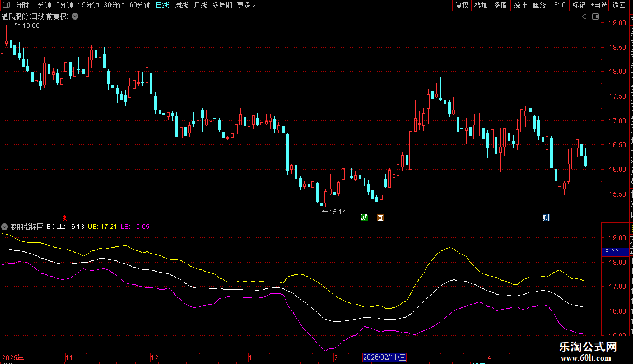Select the 60分钟 period tab

point(139,5)
